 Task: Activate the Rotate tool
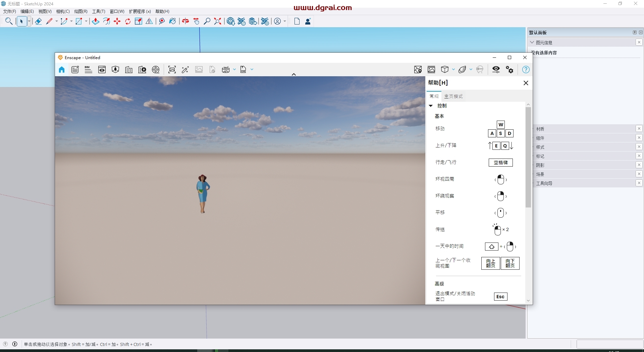pos(128,21)
